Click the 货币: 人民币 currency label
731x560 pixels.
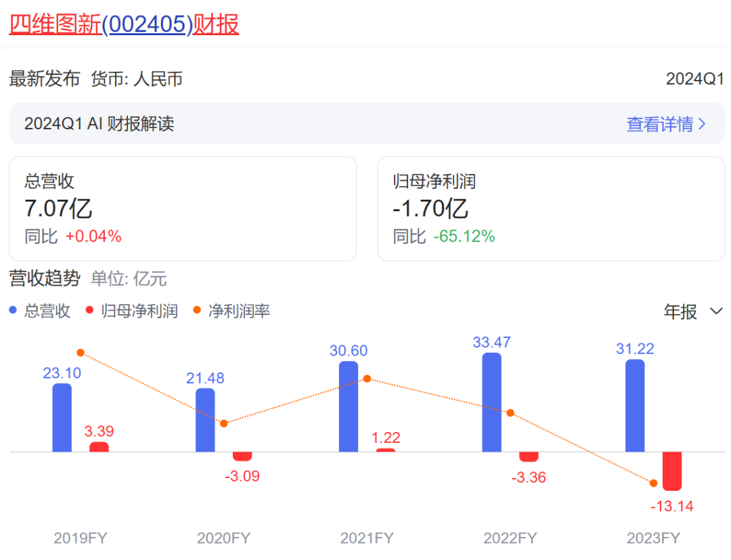pos(136,79)
